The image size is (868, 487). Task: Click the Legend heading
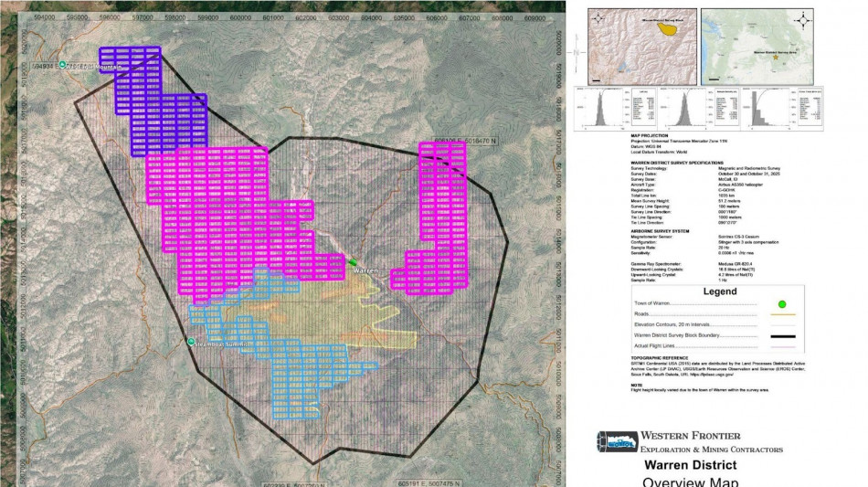718,292
